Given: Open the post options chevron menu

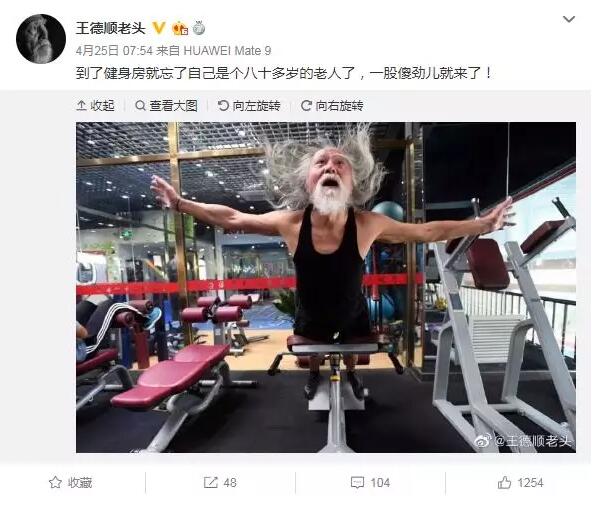Looking at the screenshot, I should point(569,19).
